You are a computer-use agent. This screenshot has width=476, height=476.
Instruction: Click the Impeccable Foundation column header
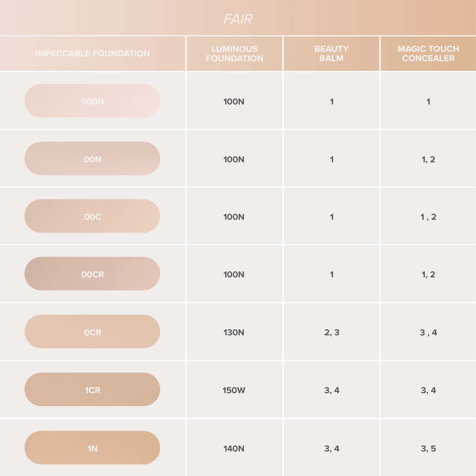[93, 53]
